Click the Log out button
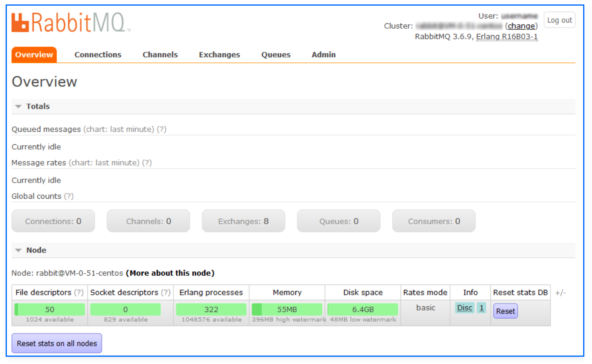This screenshot has height=364, width=592. [559, 20]
